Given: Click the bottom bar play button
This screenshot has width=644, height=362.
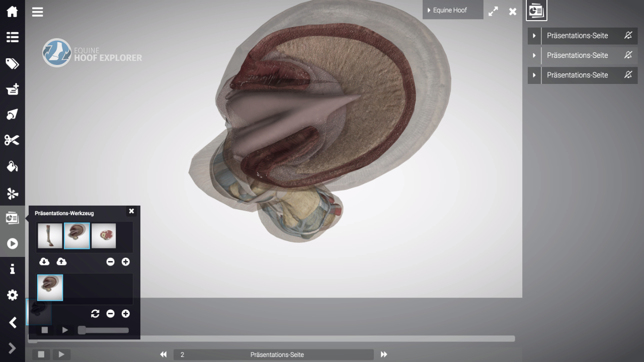Looking at the screenshot, I should point(61,354).
